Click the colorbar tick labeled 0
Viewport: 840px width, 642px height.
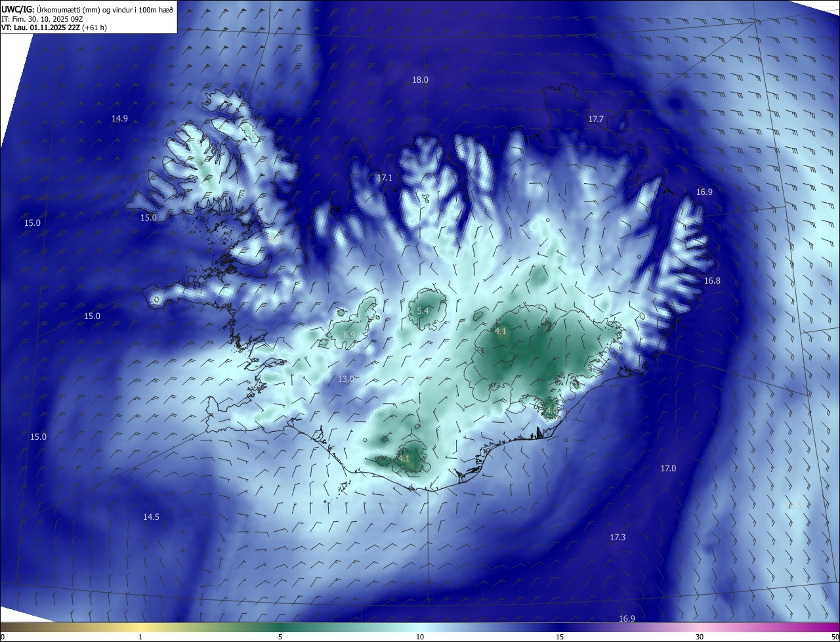pyautogui.click(x=3, y=637)
